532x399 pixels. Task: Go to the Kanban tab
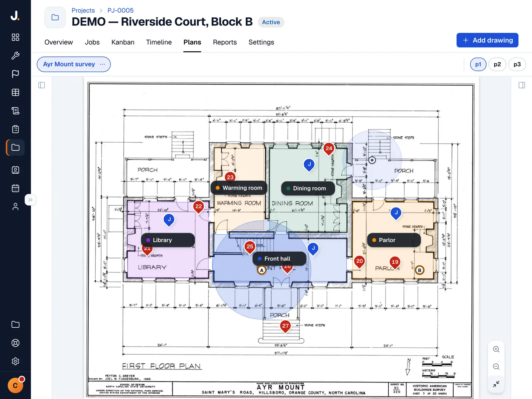(x=123, y=42)
